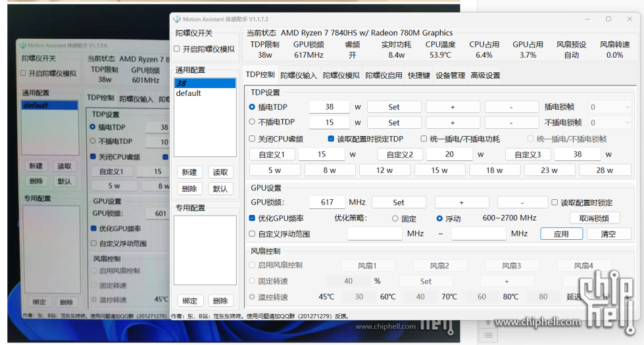Viewport: 644px width, 345px height.
Task: Open the 高级设置 tab
Action: tap(485, 76)
